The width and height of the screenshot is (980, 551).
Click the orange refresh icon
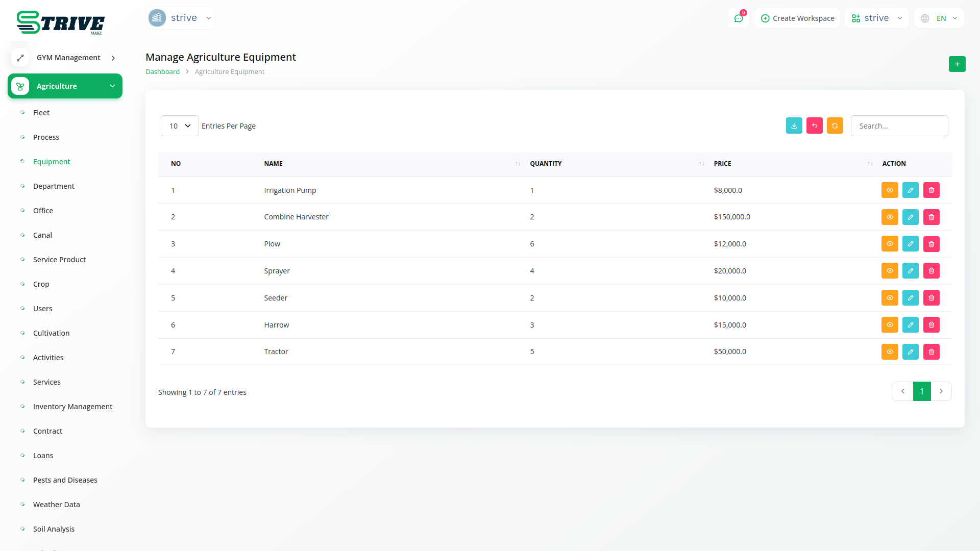coord(835,126)
